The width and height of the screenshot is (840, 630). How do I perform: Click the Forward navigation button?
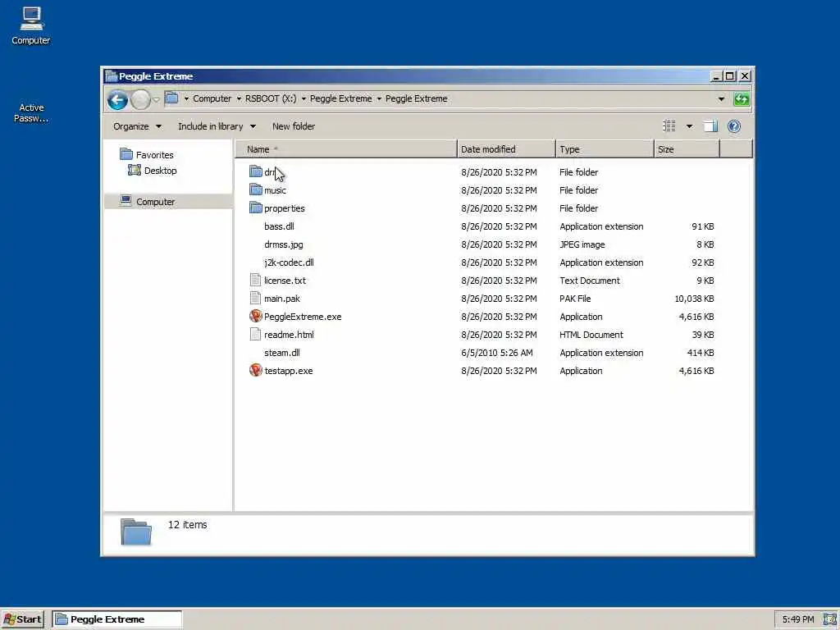[x=141, y=99]
